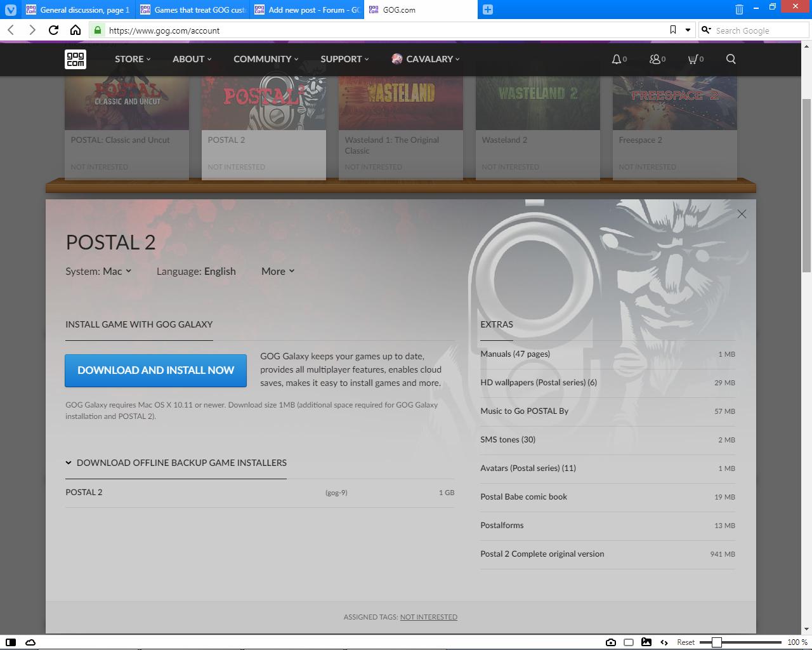The height and width of the screenshot is (650, 812).
Task: Switch to General discussion browser tab
Action: click(x=77, y=10)
